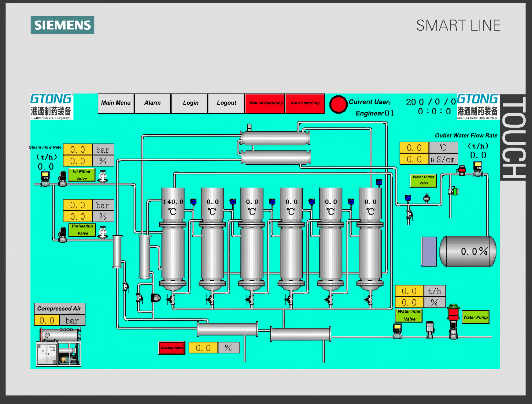The height and width of the screenshot is (404, 532).
Task: Toggle Auto Start/Stop
Action: pos(305,103)
